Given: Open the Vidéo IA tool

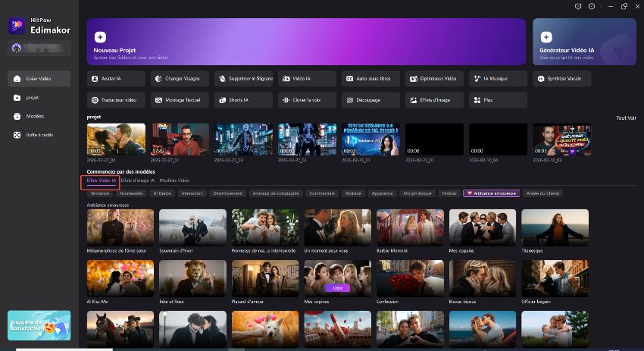Looking at the screenshot, I should [x=307, y=79].
